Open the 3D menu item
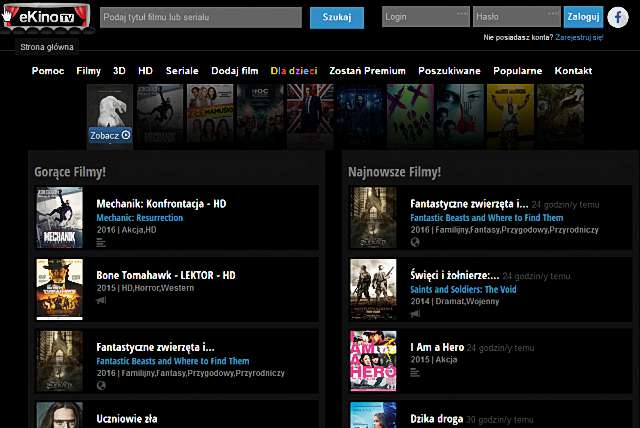The image size is (640, 428). click(x=119, y=71)
